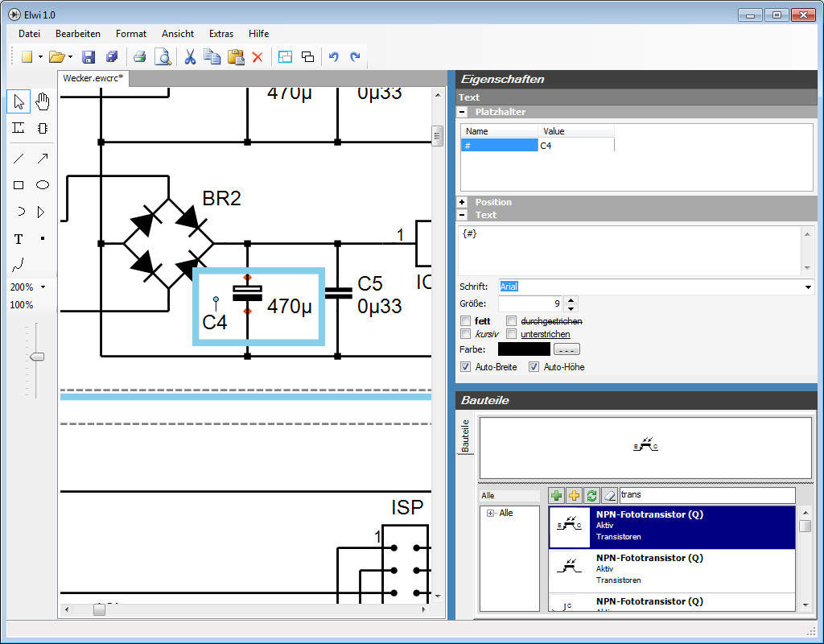Add component with green plus icon

pos(556,495)
